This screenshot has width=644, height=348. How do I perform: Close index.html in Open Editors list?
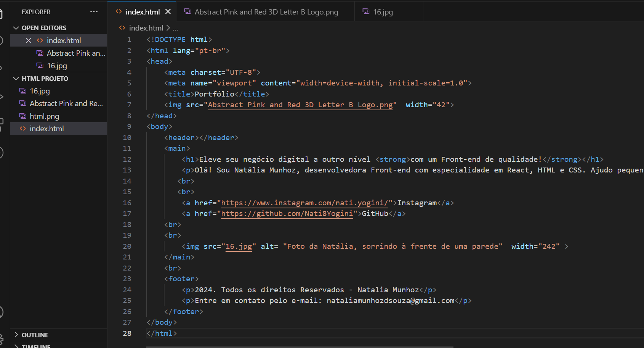pos(29,40)
